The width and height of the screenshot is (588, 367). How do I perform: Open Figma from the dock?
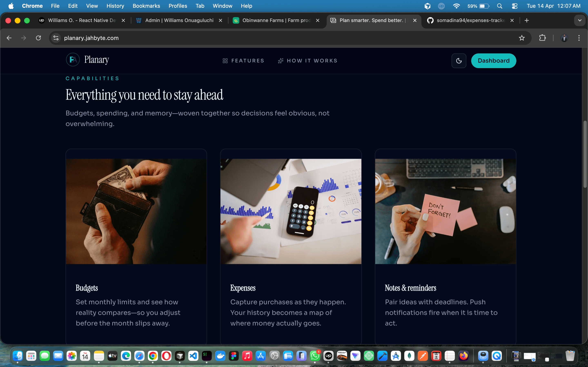coord(234,356)
